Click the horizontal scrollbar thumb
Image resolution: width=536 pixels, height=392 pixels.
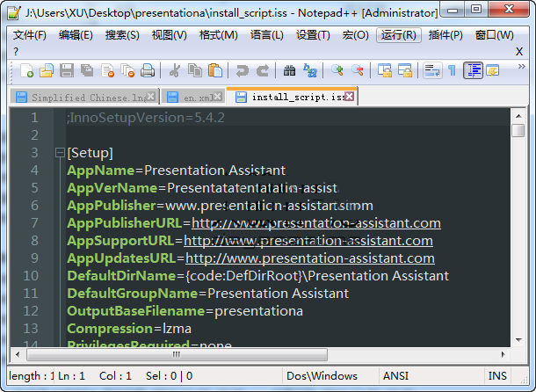[177, 354]
